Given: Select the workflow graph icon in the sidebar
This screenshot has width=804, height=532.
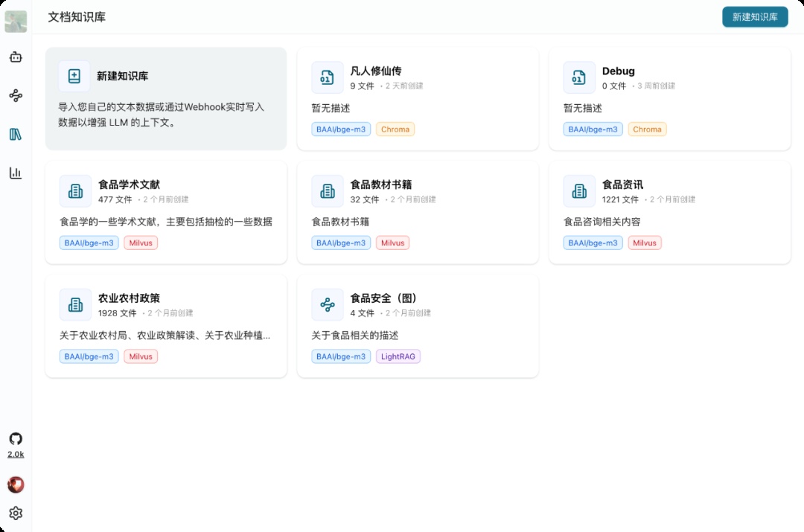Looking at the screenshot, I should pos(16,96).
